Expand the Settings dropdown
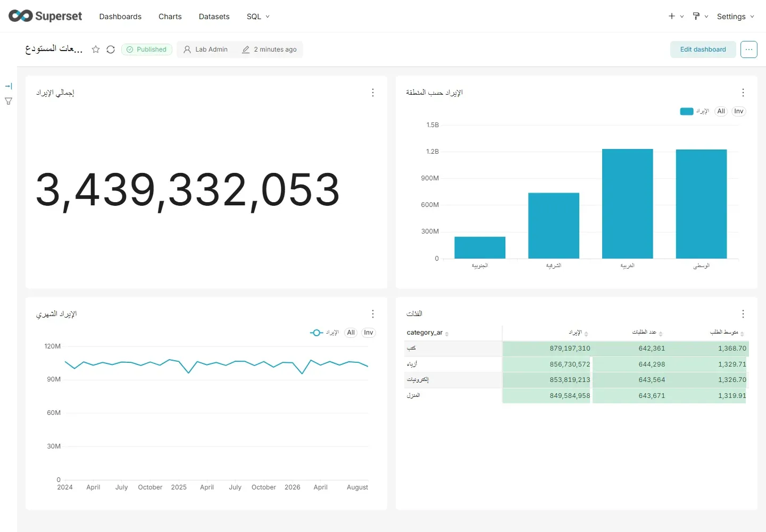Screen dimensions: 766x532 [x=736, y=16]
